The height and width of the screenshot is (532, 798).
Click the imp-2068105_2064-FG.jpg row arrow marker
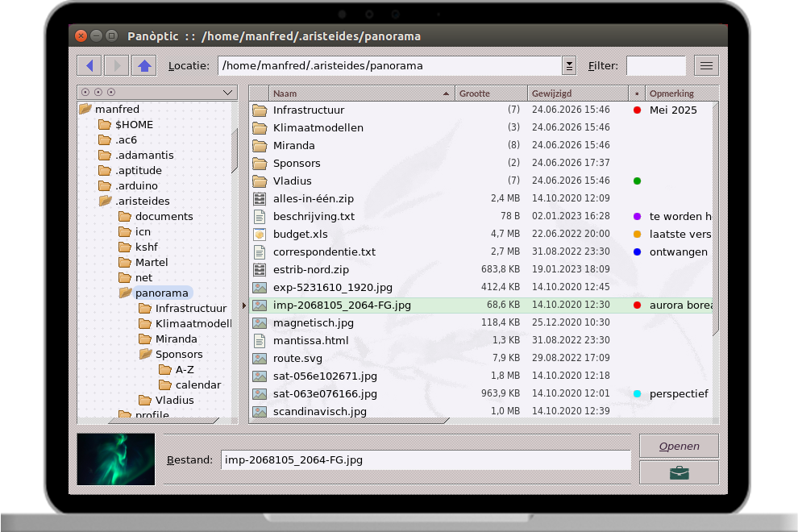click(244, 305)
